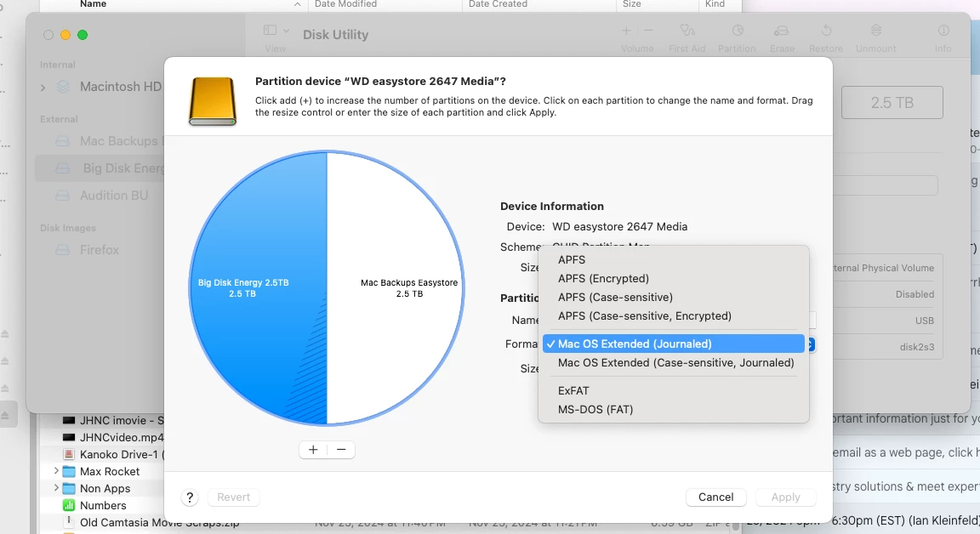
Task: Open help with question mark button
Action: [x=190, y=497]
